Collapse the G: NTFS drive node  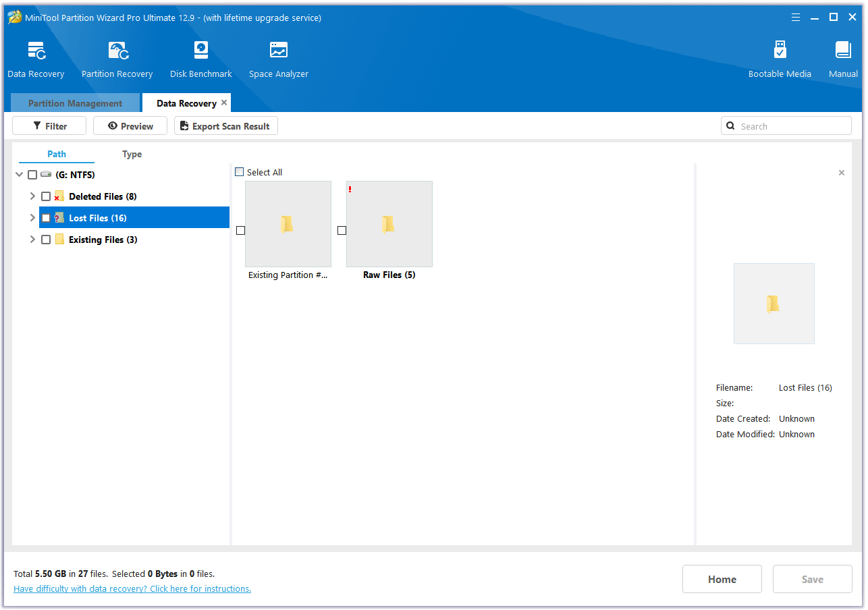pos(19,175)
